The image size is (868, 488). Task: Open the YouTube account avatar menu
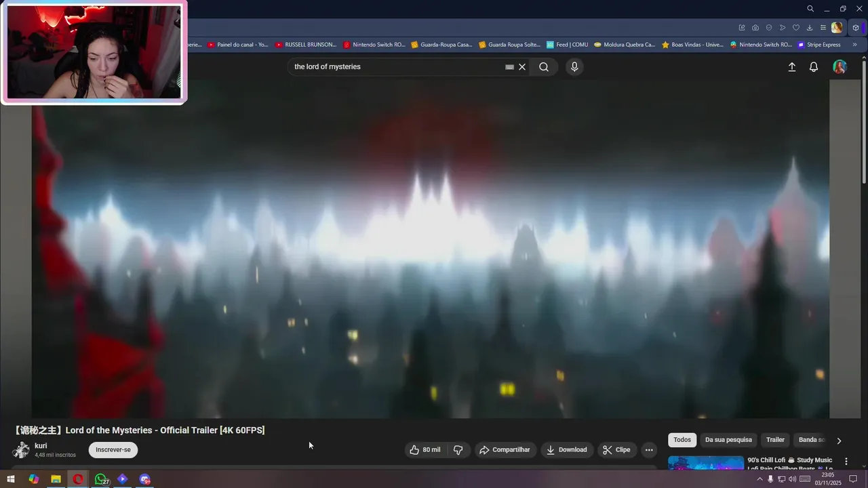click(840, 67)
